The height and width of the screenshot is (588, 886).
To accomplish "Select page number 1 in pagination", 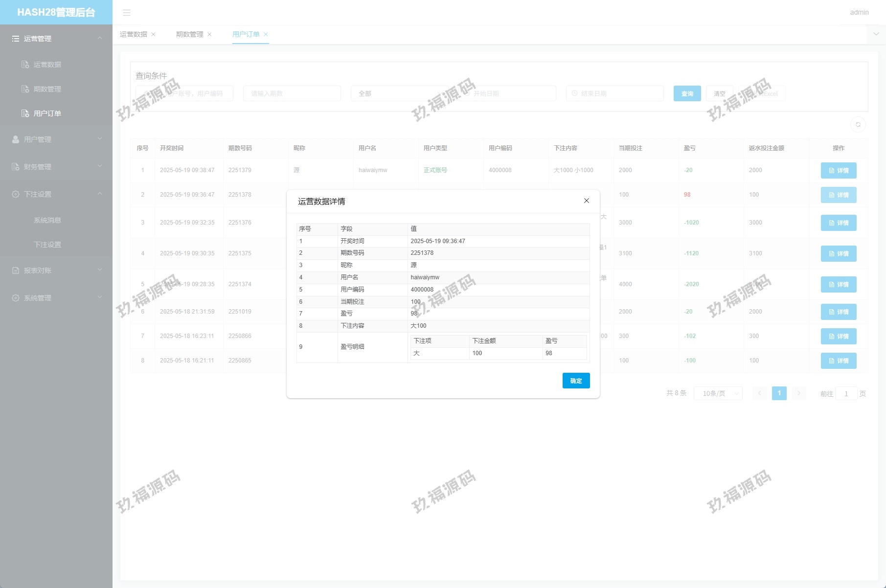I will [x=779, y=393].
